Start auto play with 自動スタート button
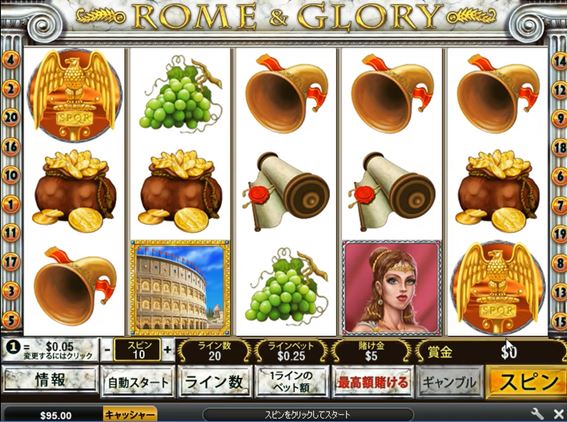 click(x=138, y=382)
